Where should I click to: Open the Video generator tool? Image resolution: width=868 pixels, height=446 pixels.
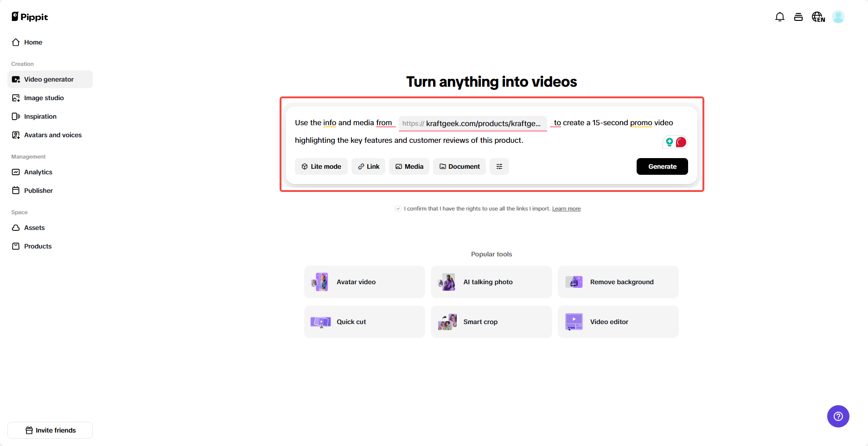(49, 79)
